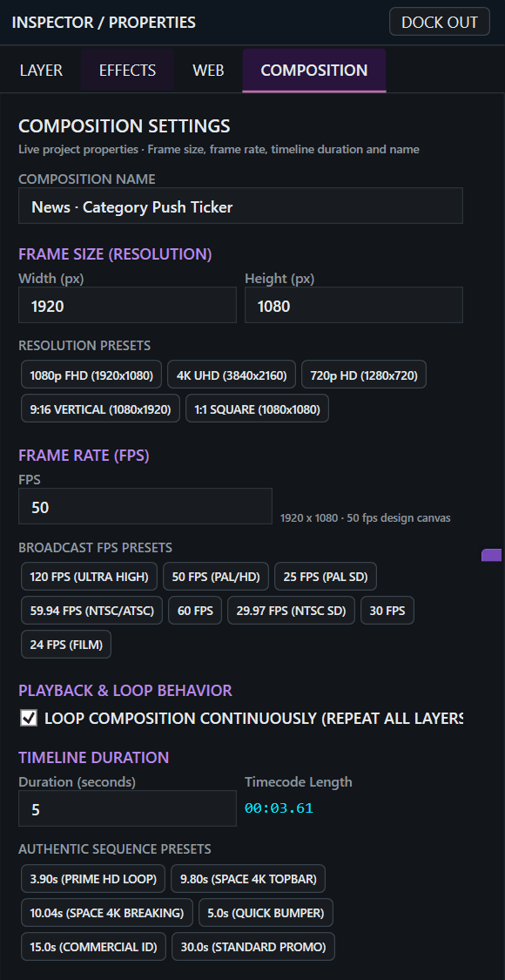Viewport: 505px width, 980px height.
Task: Click the 00:03.61 timecode length value
Action: coord(279,808)
